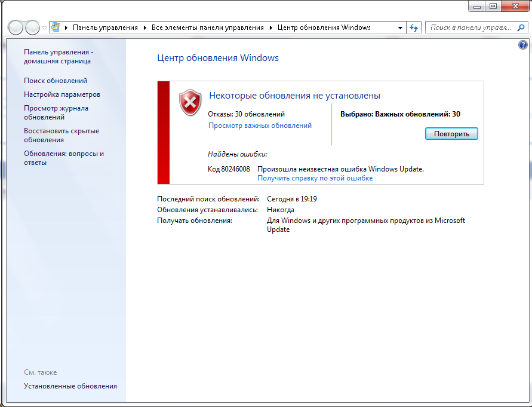Image resolution: width=532 pixels, height=407 pixels.
Task: Click the Повторить button
Action: click(x=451, y=133)
